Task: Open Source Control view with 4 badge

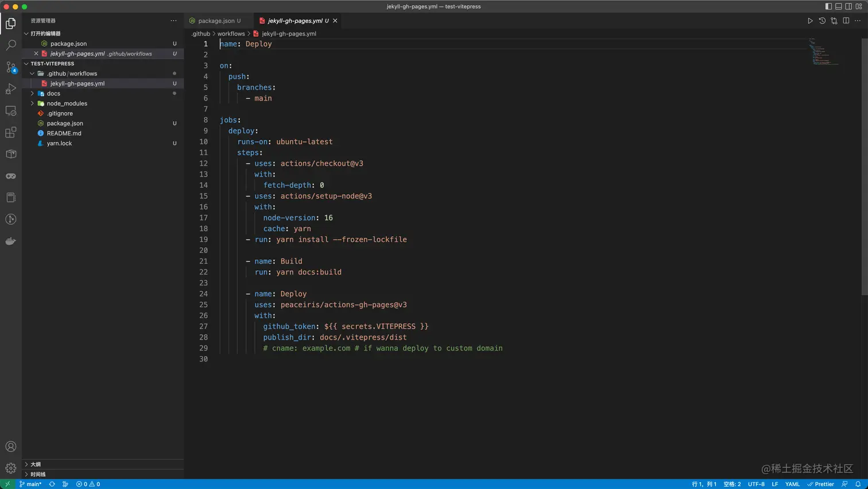Action: [x=10, y=67]
